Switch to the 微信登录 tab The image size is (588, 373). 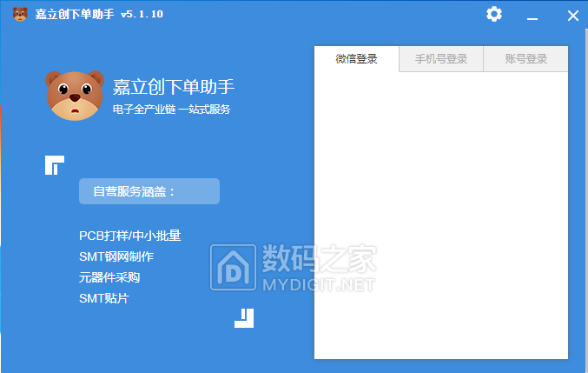357,59
